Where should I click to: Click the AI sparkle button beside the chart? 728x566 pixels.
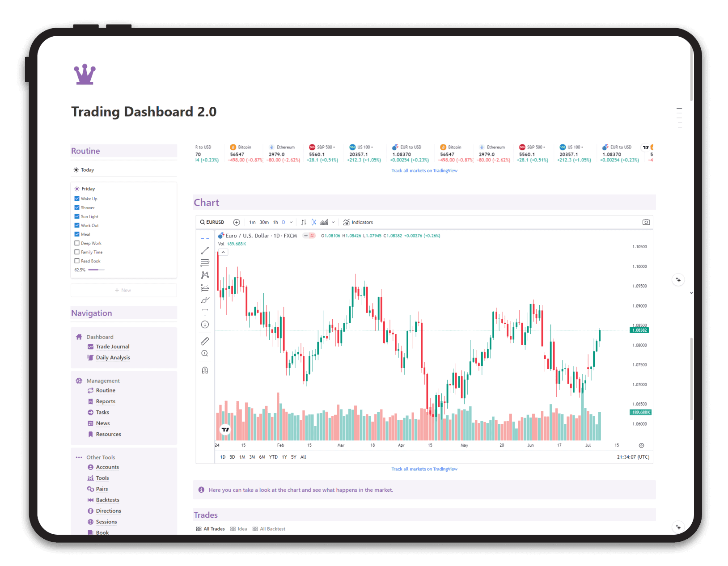[x=678, y=280]
